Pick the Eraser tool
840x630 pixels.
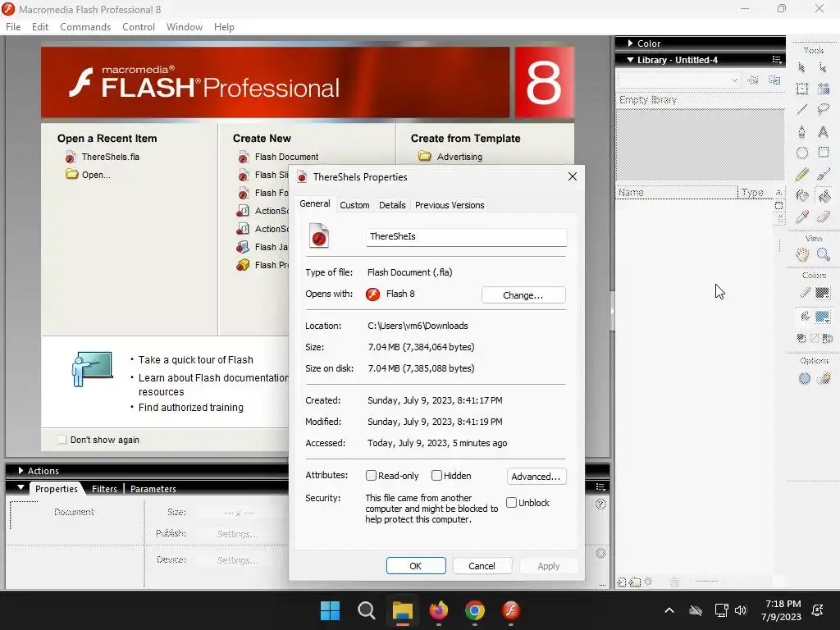click(824, 217)
